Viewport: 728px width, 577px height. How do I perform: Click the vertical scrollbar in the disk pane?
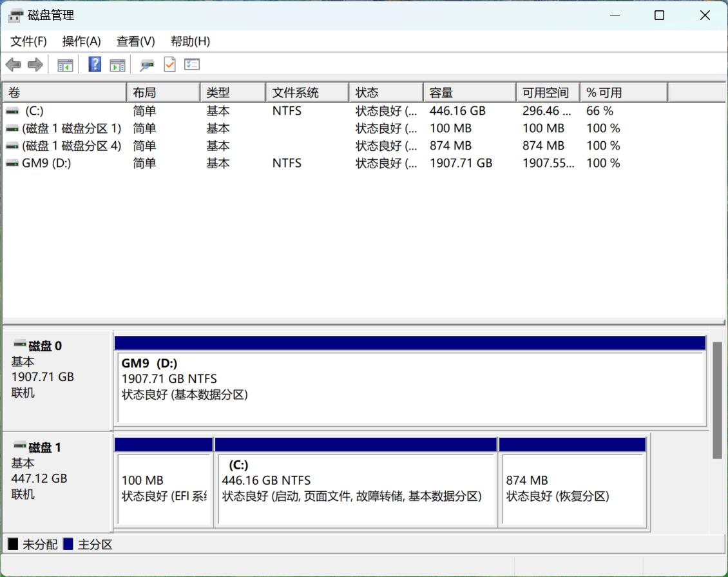[x=717, y=400]
